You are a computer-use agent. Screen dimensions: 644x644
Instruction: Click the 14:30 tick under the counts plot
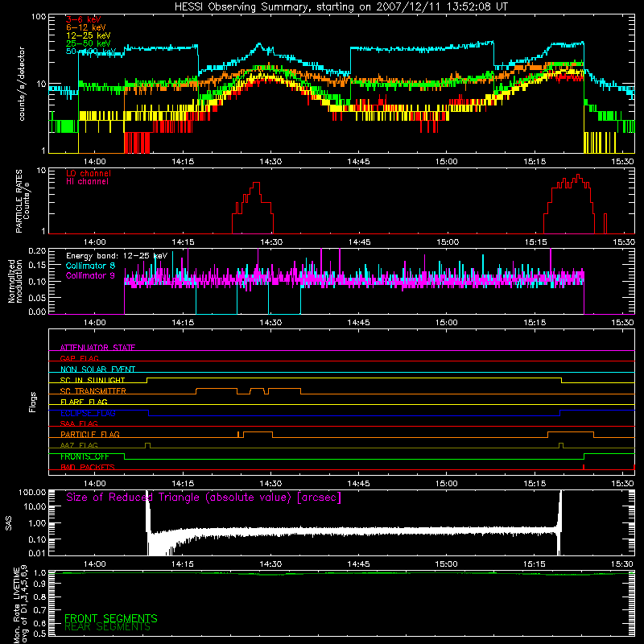coord(270,162)
